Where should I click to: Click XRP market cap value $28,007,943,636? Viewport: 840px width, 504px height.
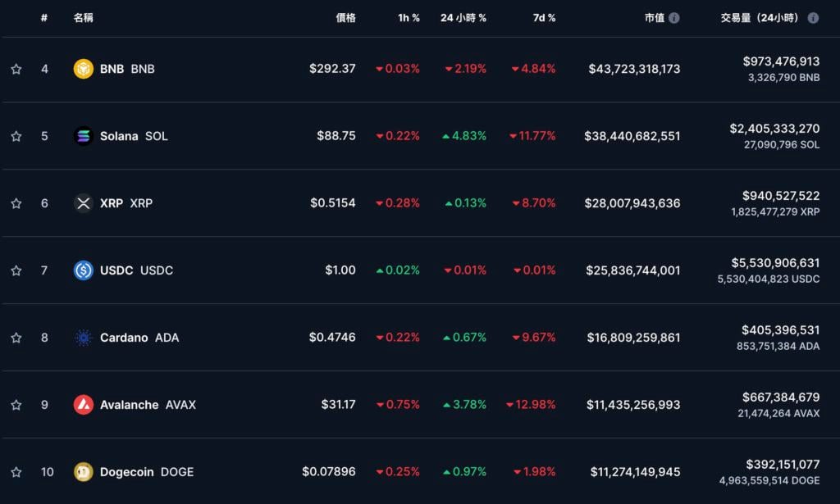coord(632,203)
